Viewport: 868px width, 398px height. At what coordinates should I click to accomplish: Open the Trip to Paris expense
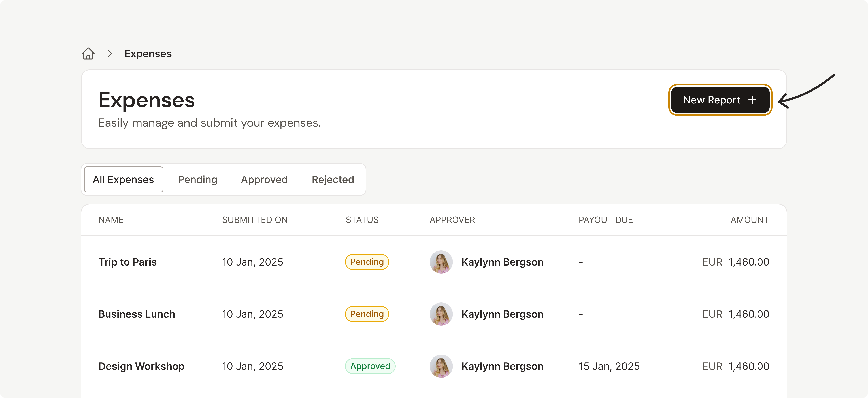click(127, 262)
